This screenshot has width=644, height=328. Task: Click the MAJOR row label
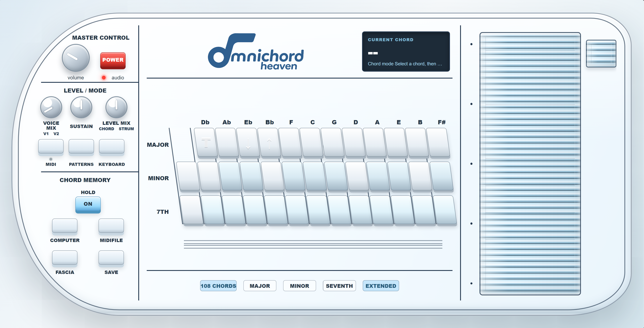158,145
